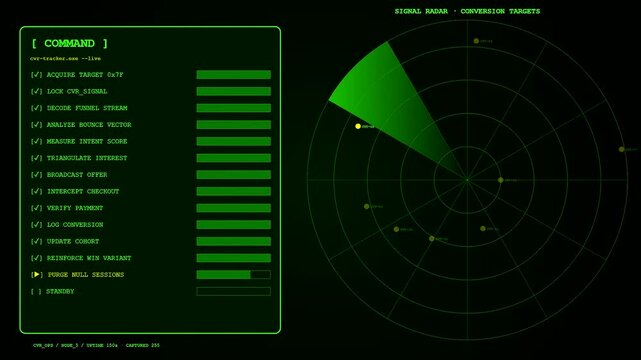Click the 'VERIFY PAYMENT' label
641x360 pixels.
point(75,208)
